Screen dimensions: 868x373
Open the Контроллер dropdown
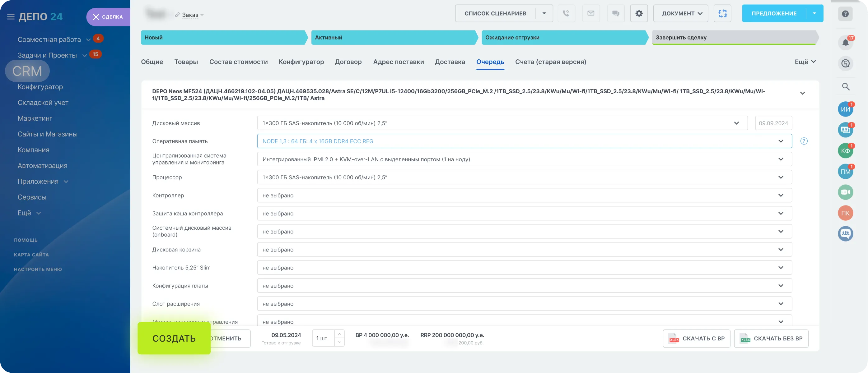(780, 196)
